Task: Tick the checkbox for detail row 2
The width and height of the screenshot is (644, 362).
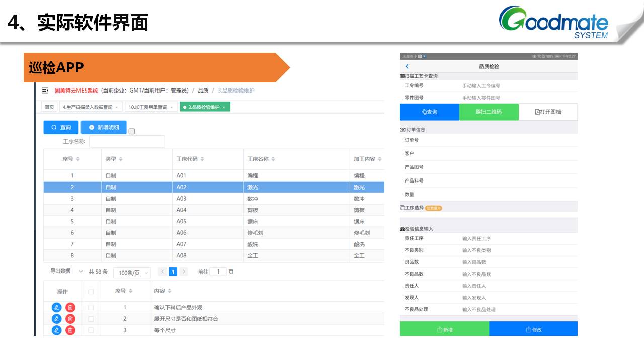Action: (91, 319)
